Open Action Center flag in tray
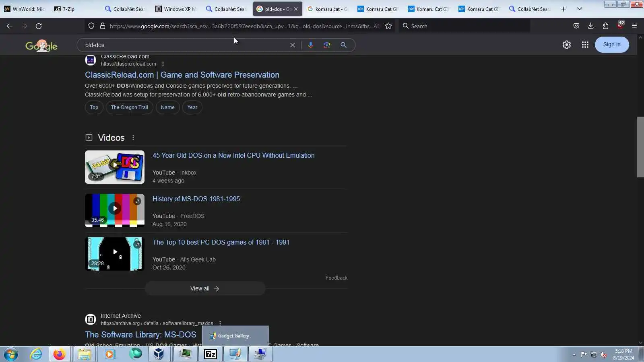 tap(584, 354)
